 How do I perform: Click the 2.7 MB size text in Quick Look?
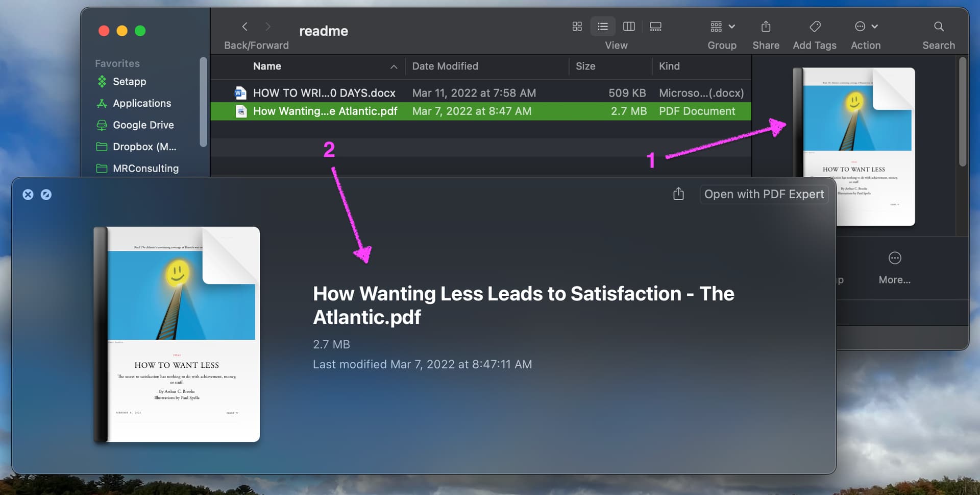point(331,344)
